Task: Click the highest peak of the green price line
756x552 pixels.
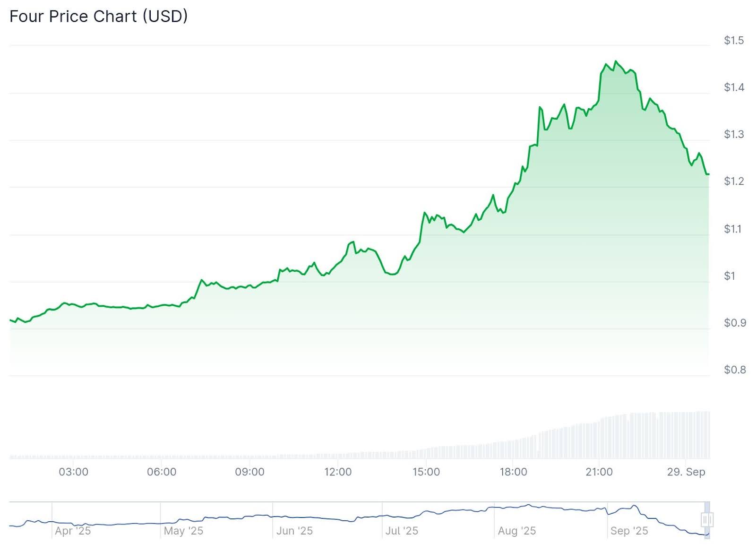Action: point(615,61)
